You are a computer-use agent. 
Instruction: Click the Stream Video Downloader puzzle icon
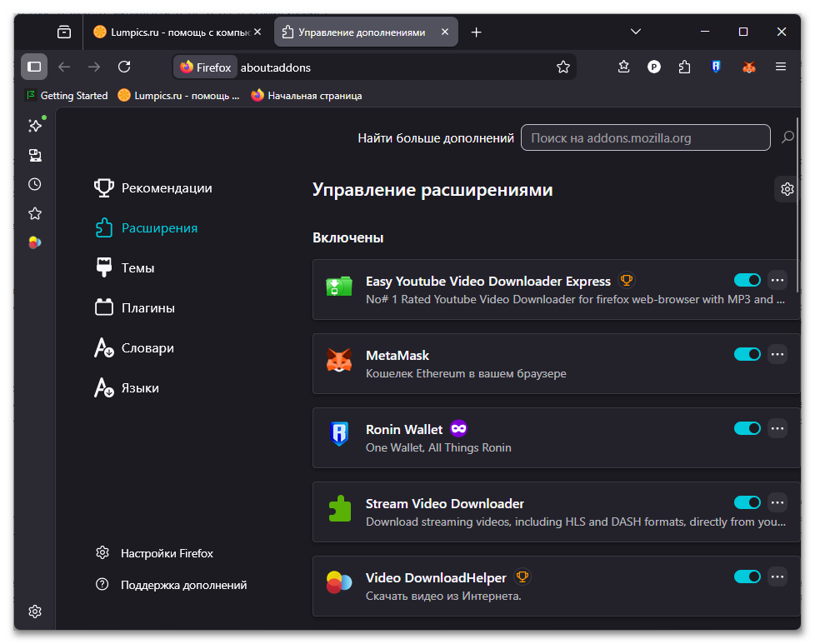(339, 509)
